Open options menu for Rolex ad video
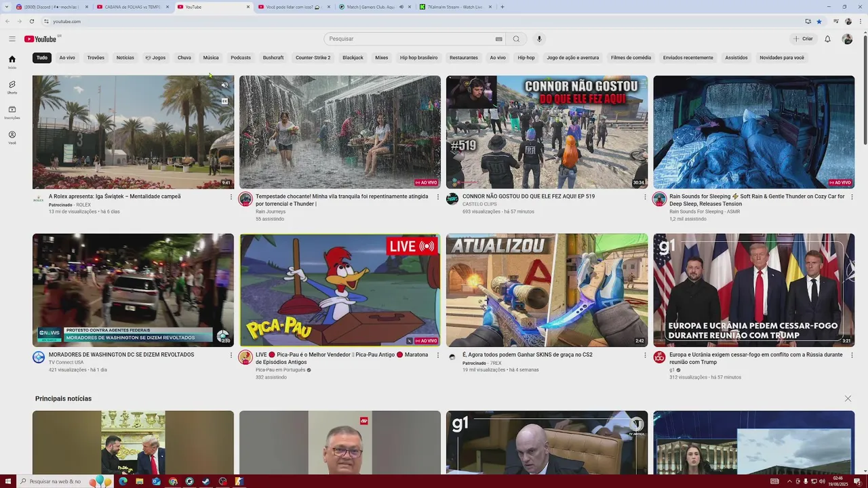 (x=231, y=197)
